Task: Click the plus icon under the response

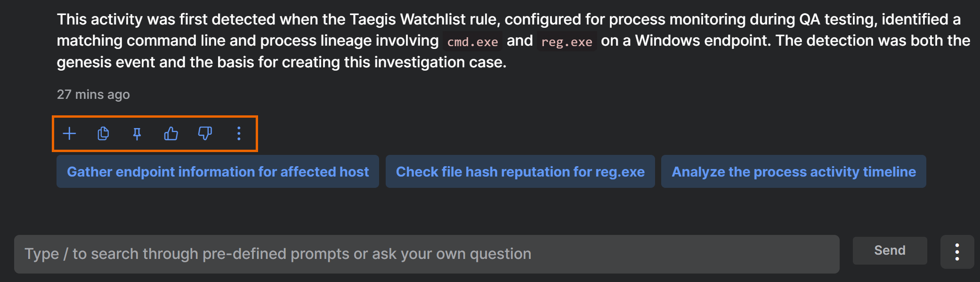Action: coord(69,134)
